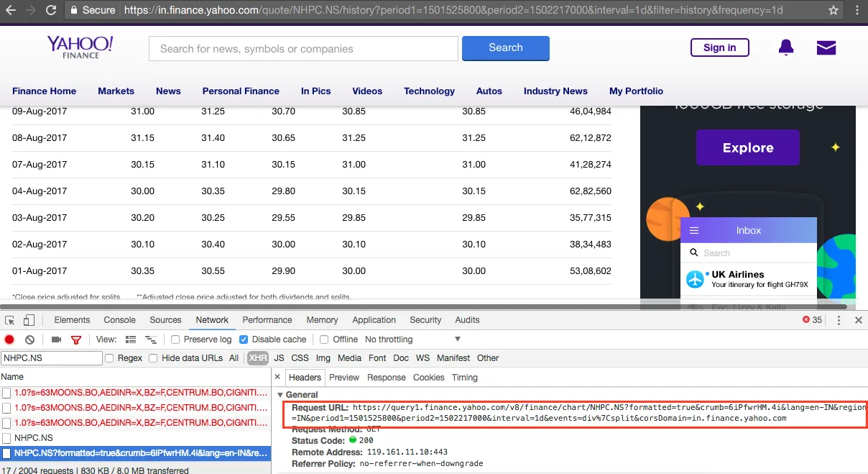The height and width of the screenshot is (474, 868).
Task: Open Yahoo Finance logo homepage
Action: tap(80, 47)
